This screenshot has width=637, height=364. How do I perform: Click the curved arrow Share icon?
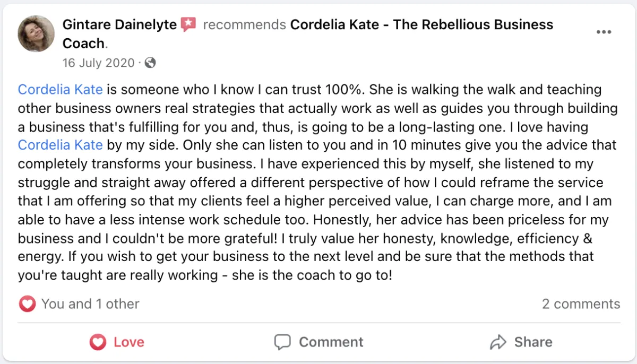[498, 342]
